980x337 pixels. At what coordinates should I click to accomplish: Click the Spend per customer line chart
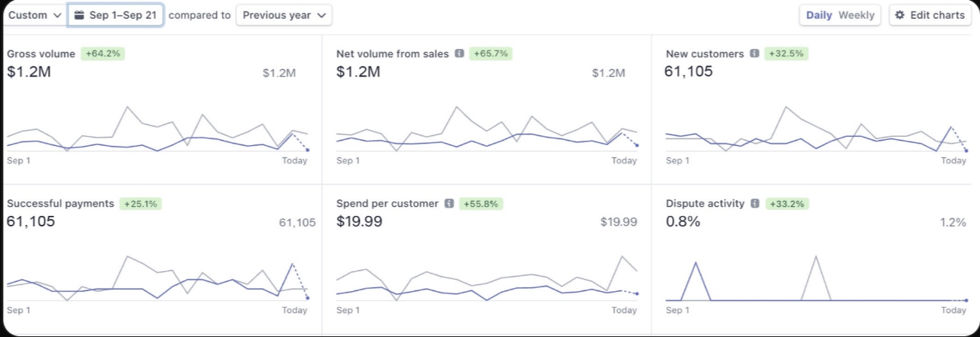point(486,282)
